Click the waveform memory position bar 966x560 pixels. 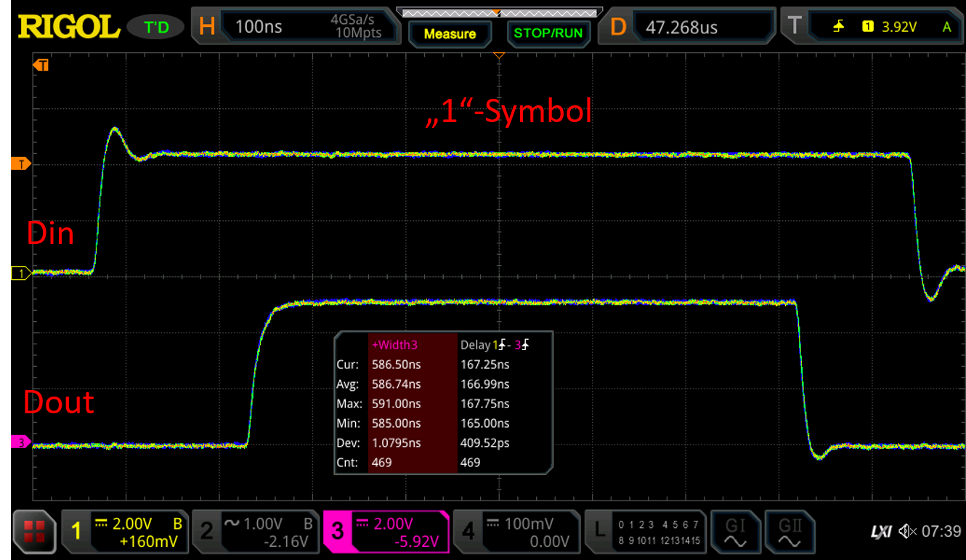point(498,12)
